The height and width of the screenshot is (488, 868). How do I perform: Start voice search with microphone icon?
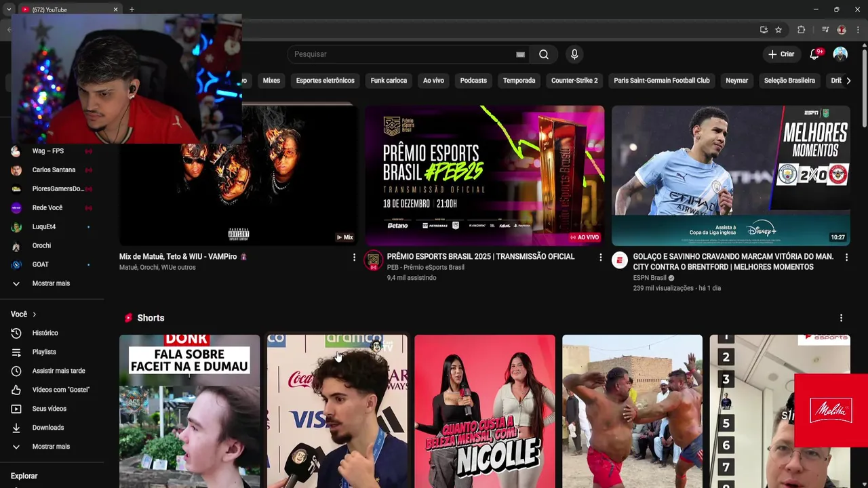point(574,54)
